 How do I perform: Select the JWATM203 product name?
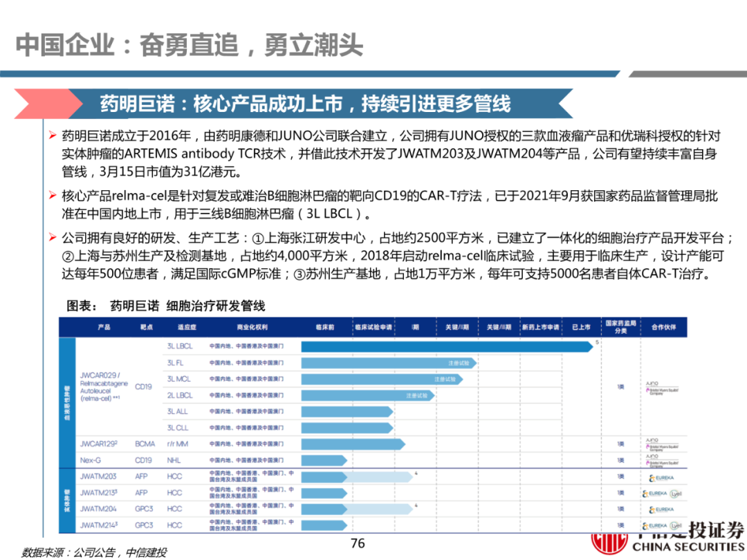point(98,476)
